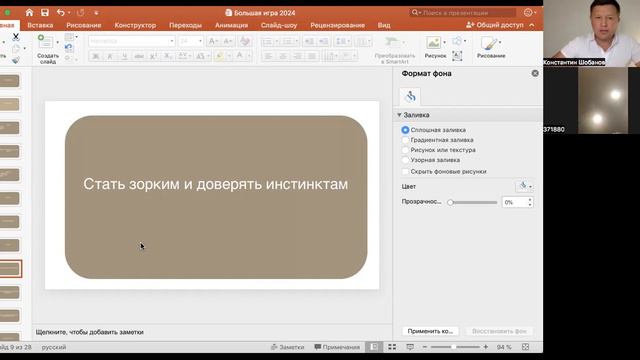Select Узорная заливка fill option
Viewport: 640px width, 360px height.
coord(405,160)
